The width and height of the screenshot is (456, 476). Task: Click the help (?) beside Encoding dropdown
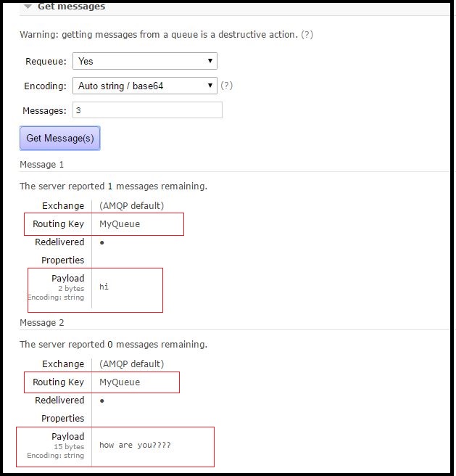(x=227, y=86)
